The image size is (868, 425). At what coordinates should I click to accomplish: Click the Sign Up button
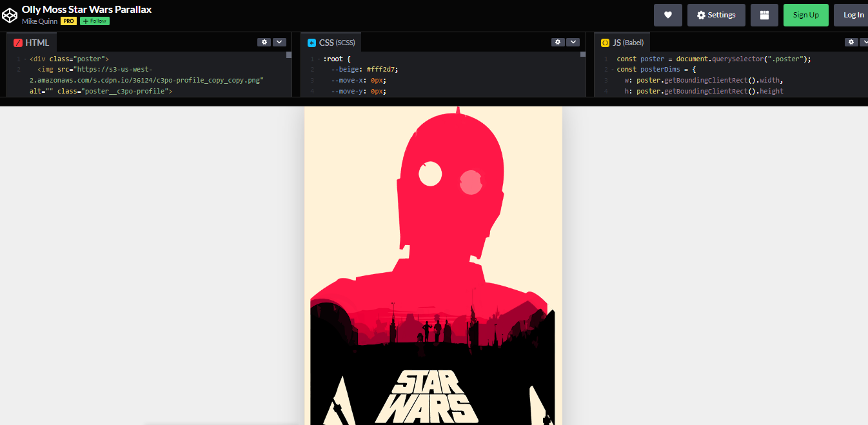(x=805, y=15)
